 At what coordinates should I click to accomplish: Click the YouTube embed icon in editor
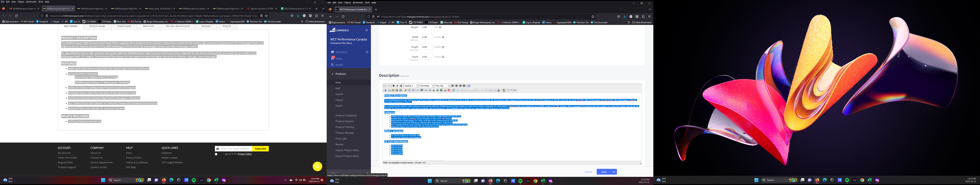click(449, 90)
